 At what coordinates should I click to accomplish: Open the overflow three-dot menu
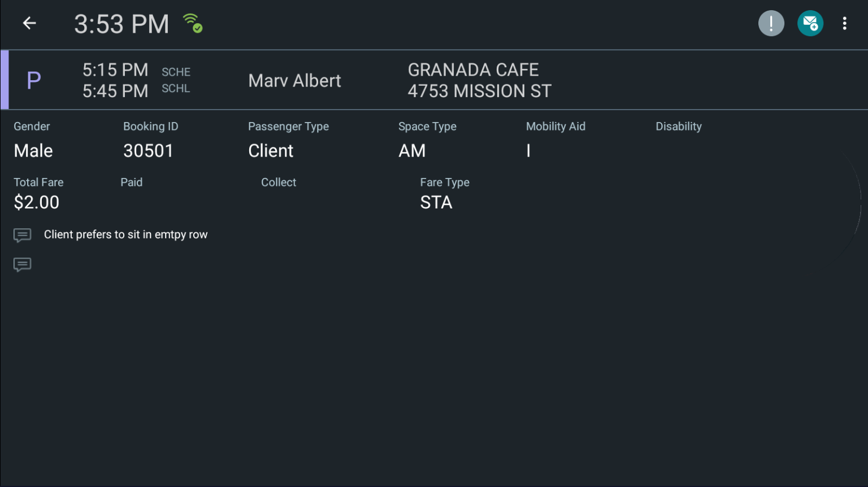[x=844, y=23]
